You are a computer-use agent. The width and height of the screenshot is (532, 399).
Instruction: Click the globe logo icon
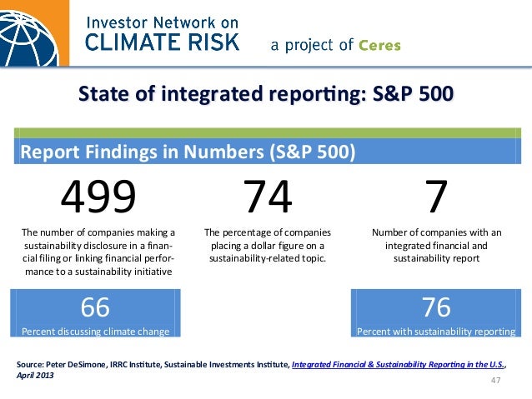pyautogui.click(x=29, y=38)
